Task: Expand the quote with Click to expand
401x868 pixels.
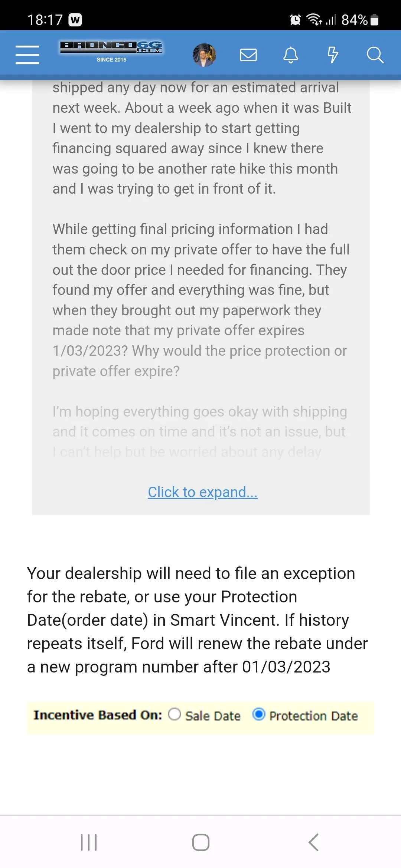Action: [203, 492]
